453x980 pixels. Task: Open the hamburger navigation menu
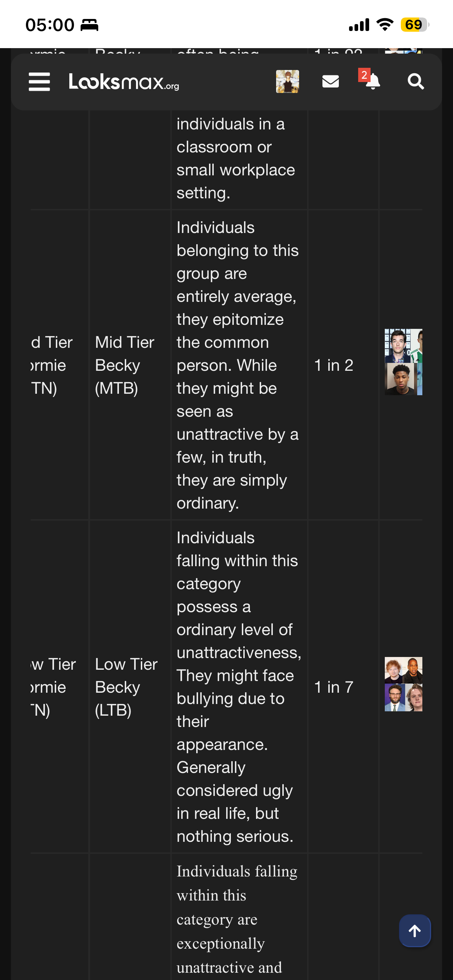39,82
